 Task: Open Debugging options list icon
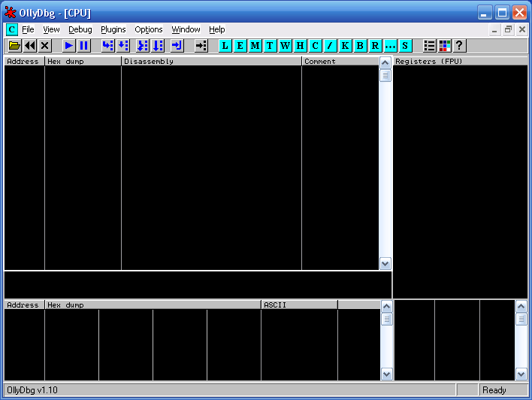(430, 46)
